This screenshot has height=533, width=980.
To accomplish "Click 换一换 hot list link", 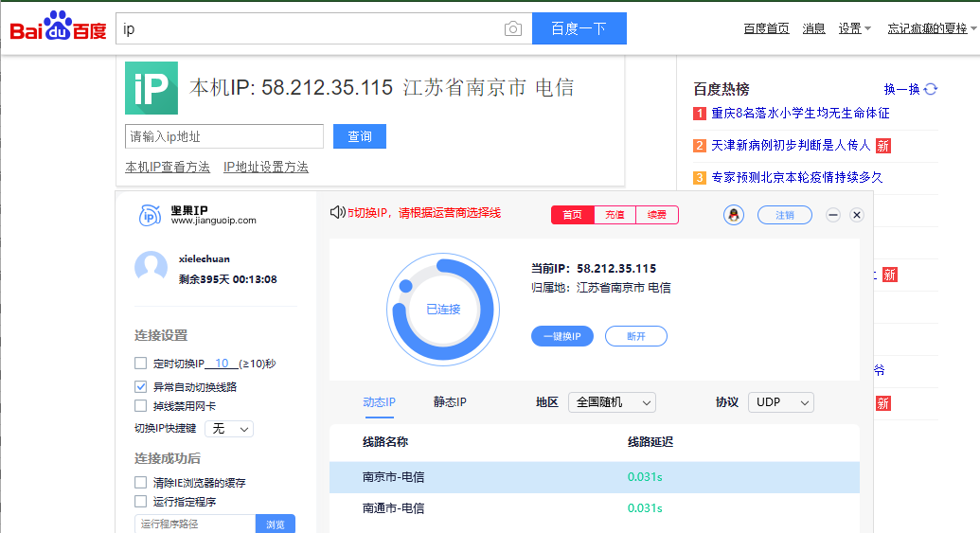I will (901, 89).
